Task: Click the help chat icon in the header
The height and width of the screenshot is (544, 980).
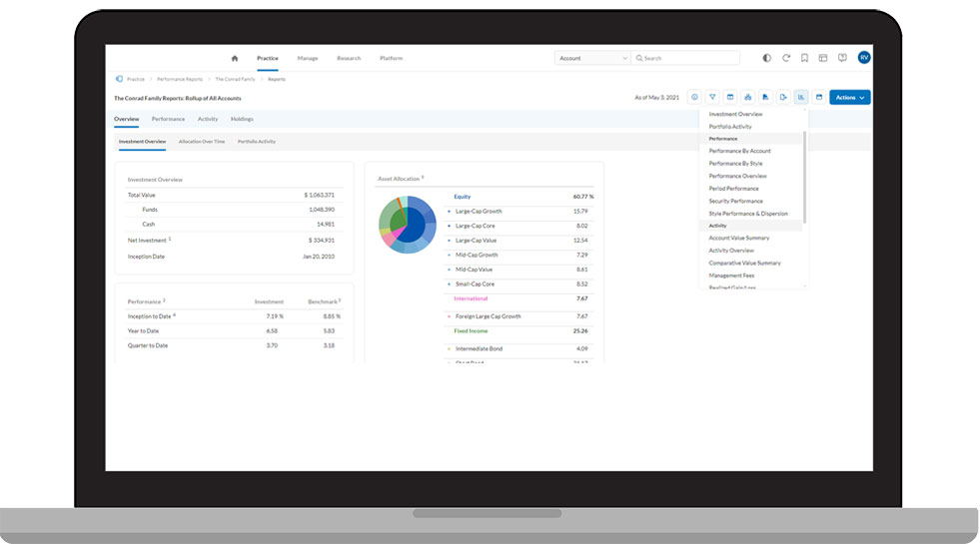Action: 842,58
